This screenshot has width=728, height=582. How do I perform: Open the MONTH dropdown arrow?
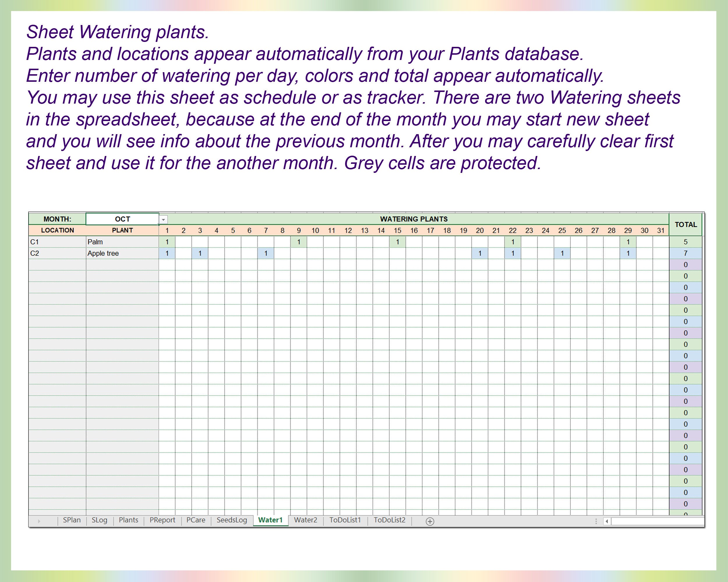click(x=163, y=219)
